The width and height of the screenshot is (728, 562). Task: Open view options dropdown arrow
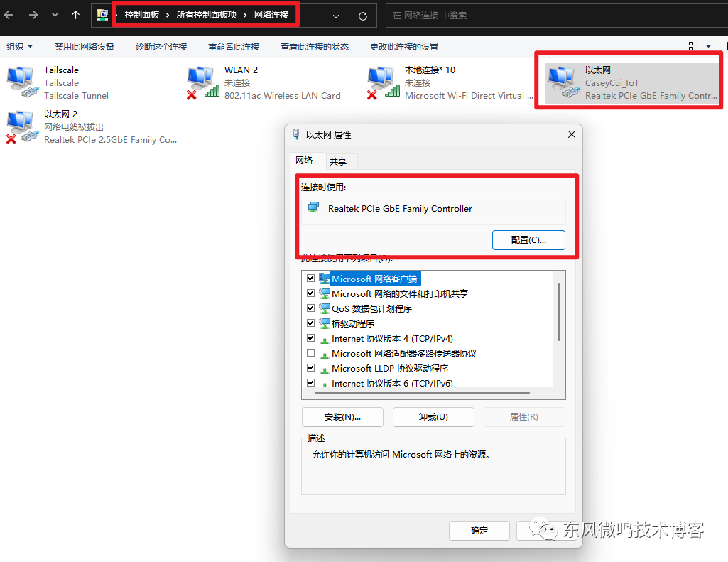pos(709,46)
